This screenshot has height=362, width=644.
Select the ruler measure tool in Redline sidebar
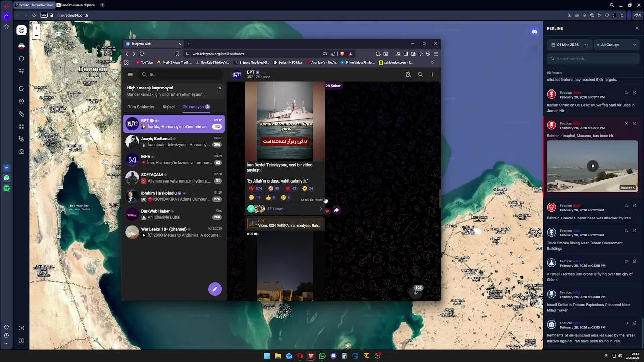(21, 114)
